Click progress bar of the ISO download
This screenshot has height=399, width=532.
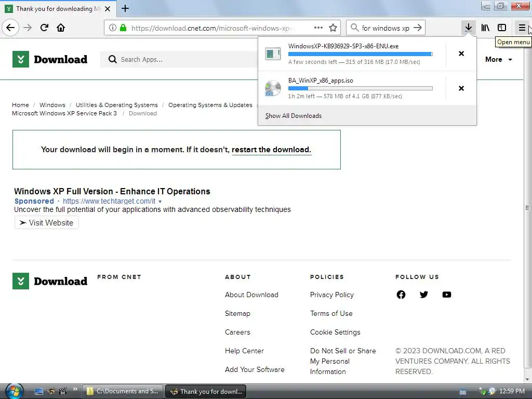pyautogui.click(x=361, y=88)
